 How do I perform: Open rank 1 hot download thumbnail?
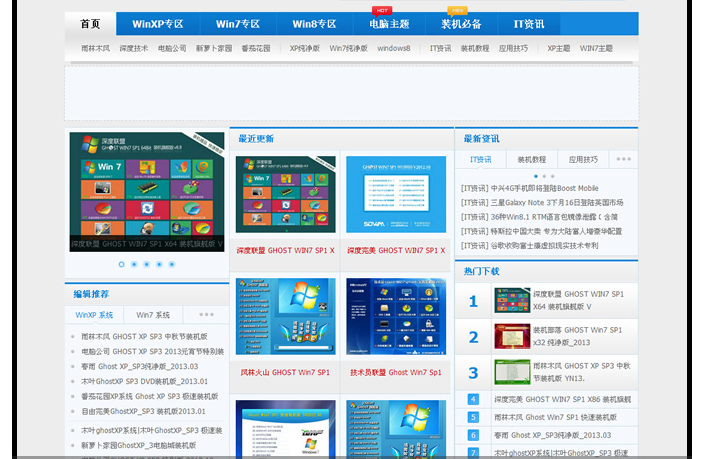(x=511, y=301)
